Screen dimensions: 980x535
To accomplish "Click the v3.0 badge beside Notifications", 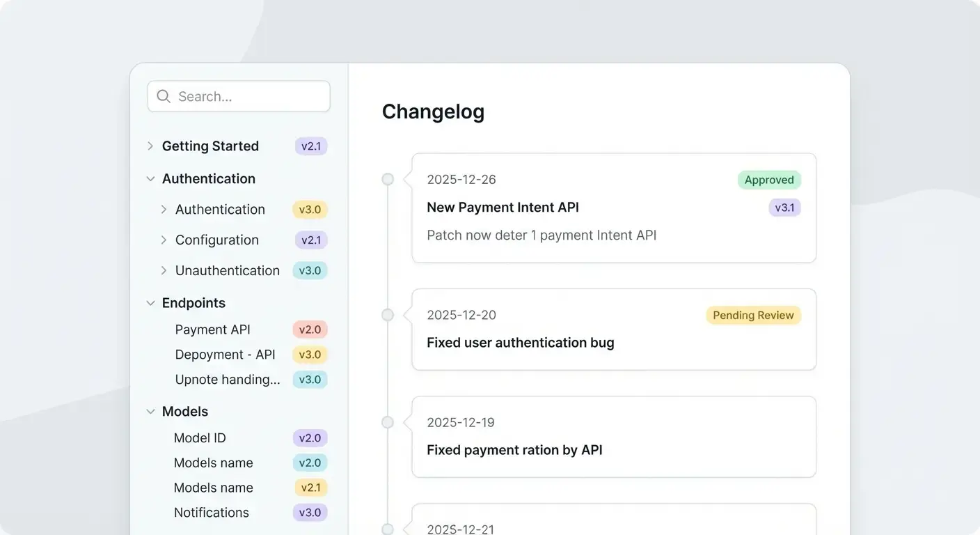I will click(x=310, y=512).
